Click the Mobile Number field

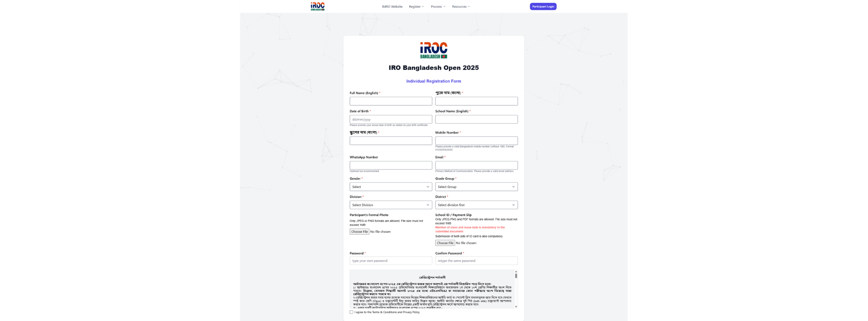click(476, 141)
